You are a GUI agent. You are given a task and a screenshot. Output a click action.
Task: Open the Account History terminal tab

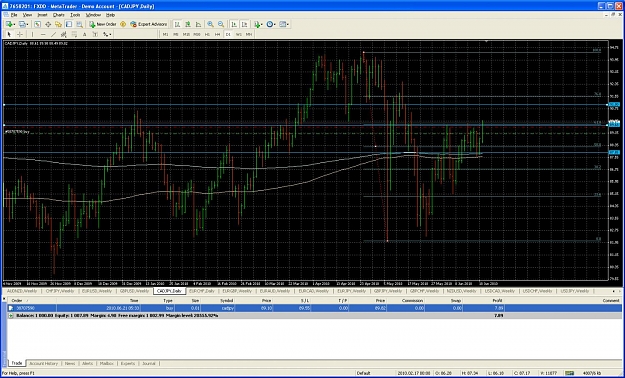tap(43, 364)
